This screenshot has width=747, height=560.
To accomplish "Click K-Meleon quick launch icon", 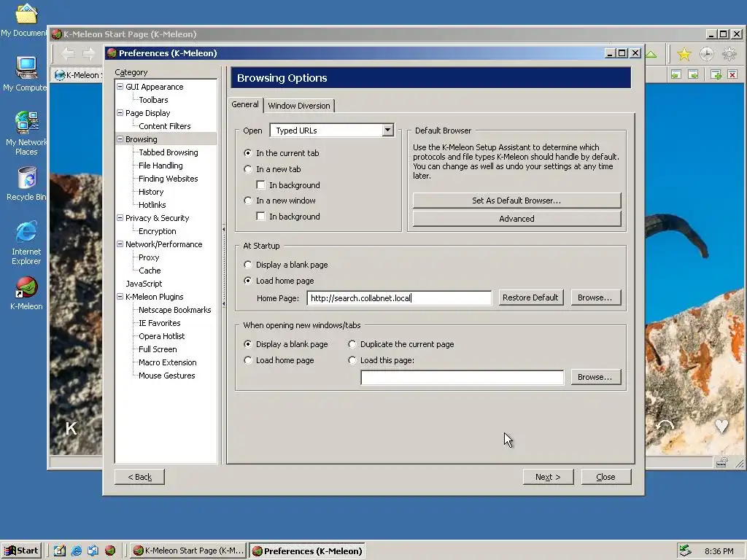I will tap(110, 551).
